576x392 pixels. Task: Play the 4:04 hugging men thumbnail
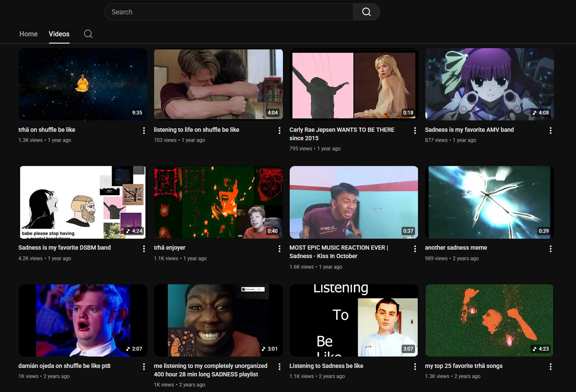point(218,84)
